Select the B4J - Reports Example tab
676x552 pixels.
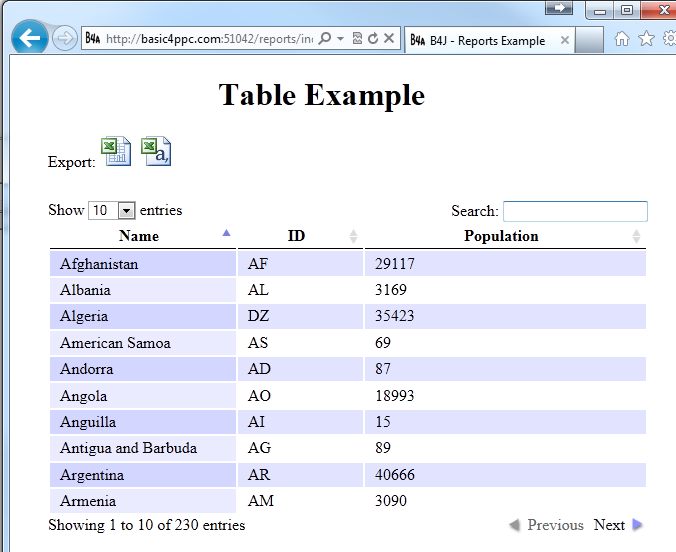pos(489,40)
